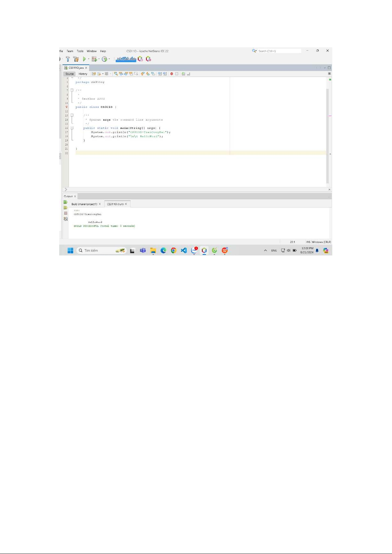Click the Debug Project icon

click(x=94, y=59)
